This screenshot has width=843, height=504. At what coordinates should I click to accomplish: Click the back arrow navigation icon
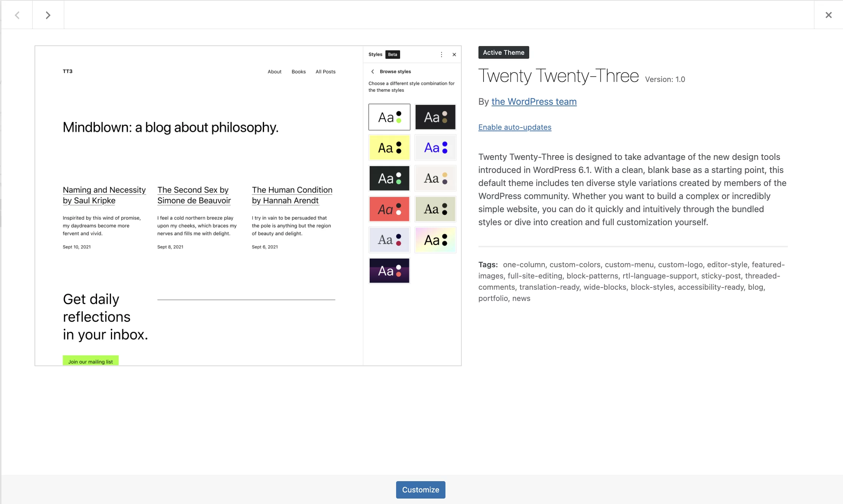point(18,15)
